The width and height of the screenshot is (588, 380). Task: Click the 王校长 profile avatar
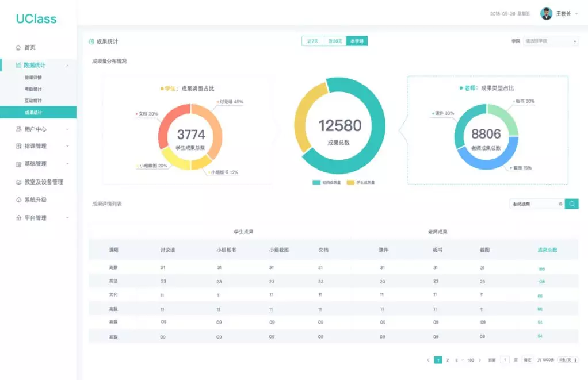tap(546, 14)
